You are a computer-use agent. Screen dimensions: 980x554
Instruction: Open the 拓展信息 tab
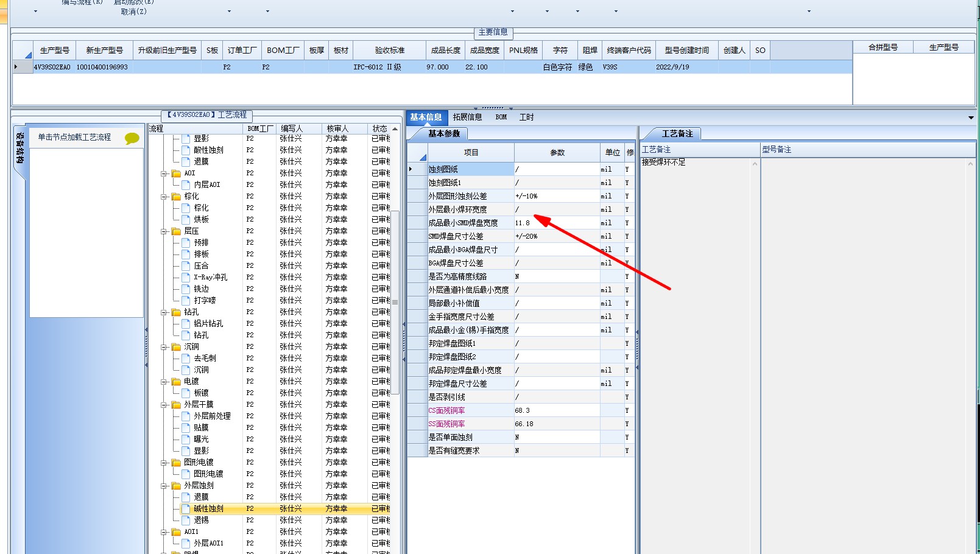467,117
